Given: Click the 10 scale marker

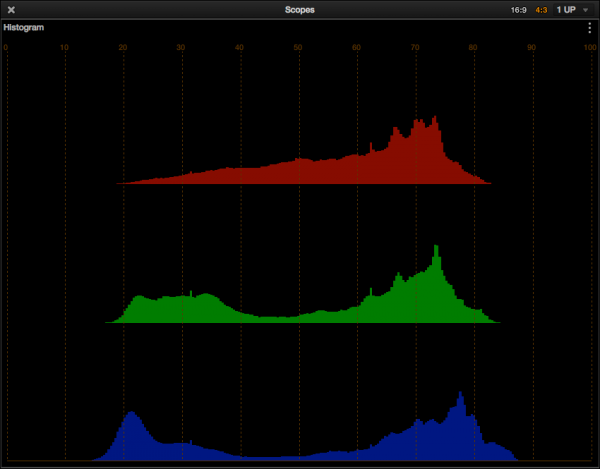Looking at the screenshot, I should (x=64, y=47).
